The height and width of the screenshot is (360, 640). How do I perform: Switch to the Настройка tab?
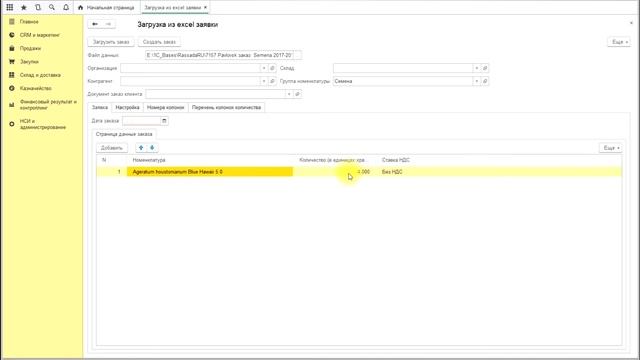127,107
